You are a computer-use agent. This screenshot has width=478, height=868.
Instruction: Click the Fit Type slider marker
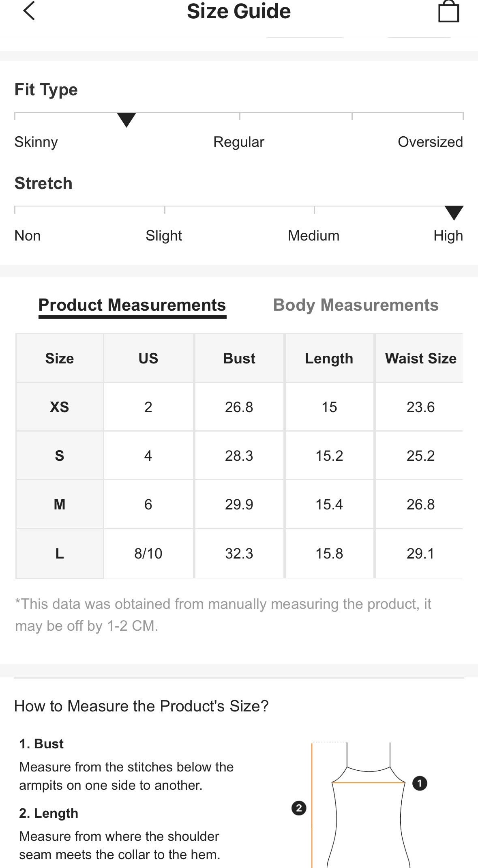(126, 120)
